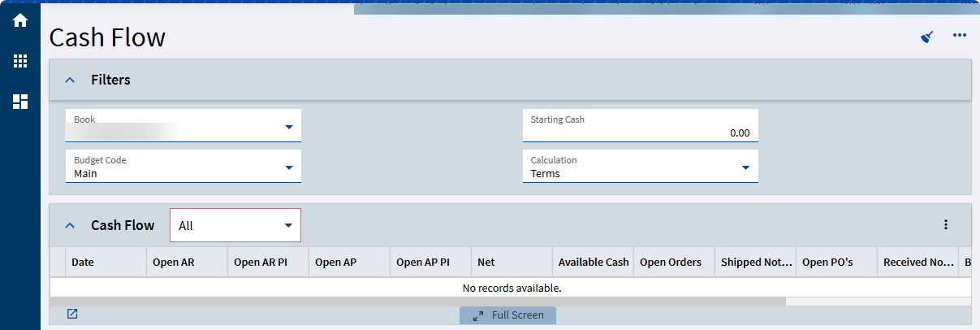Click the pop-out grid icon at bottom left

[x=72, y=314]
